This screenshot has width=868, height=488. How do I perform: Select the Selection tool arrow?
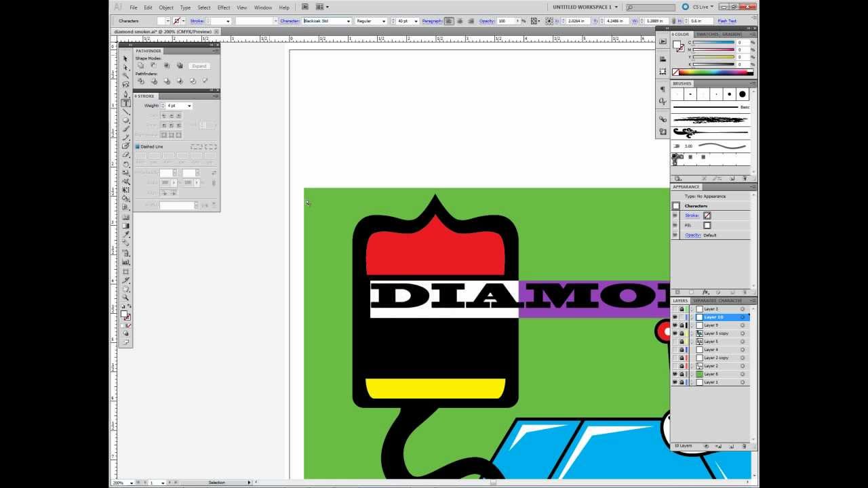125,59
